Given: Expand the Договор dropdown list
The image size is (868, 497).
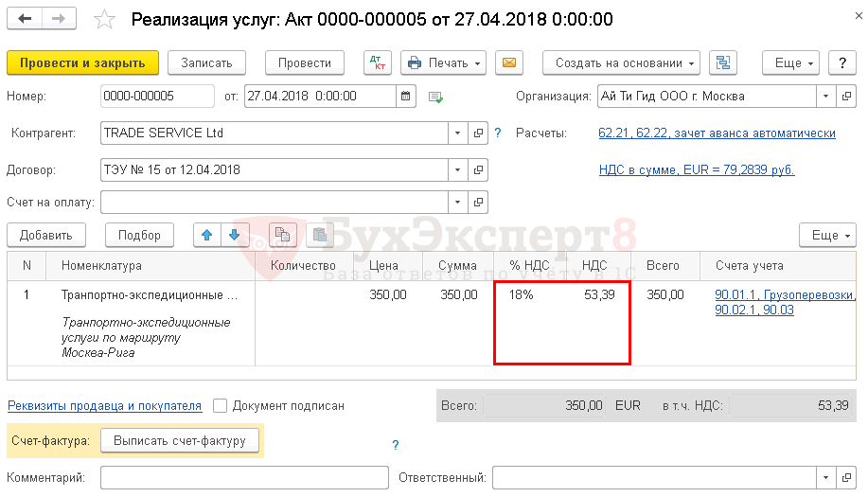Looking at the screenshot, I should (458, 170).
